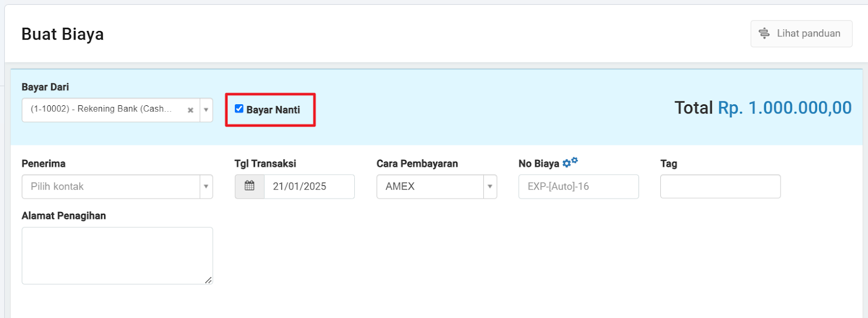
Task: Expand the Bayar Dari dropdown arrow
Action: 206,110
